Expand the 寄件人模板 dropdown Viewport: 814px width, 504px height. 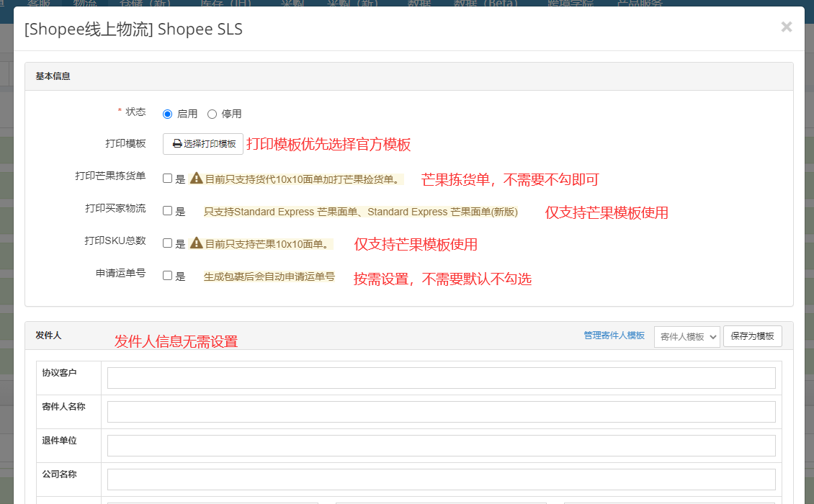[x=686, y=337]
